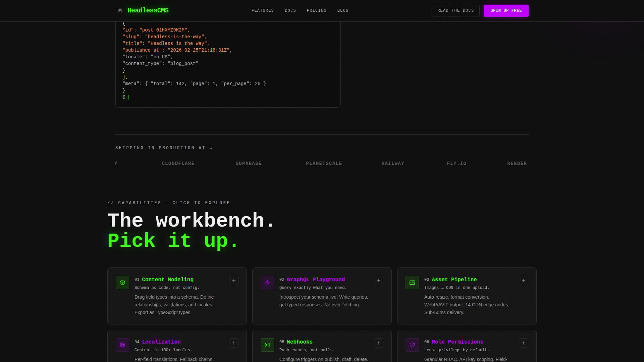Image resolution: width=644 pixels, height=362 pixels.
Task: Select the GraphQL Playground card title
Action: [316, 280]
